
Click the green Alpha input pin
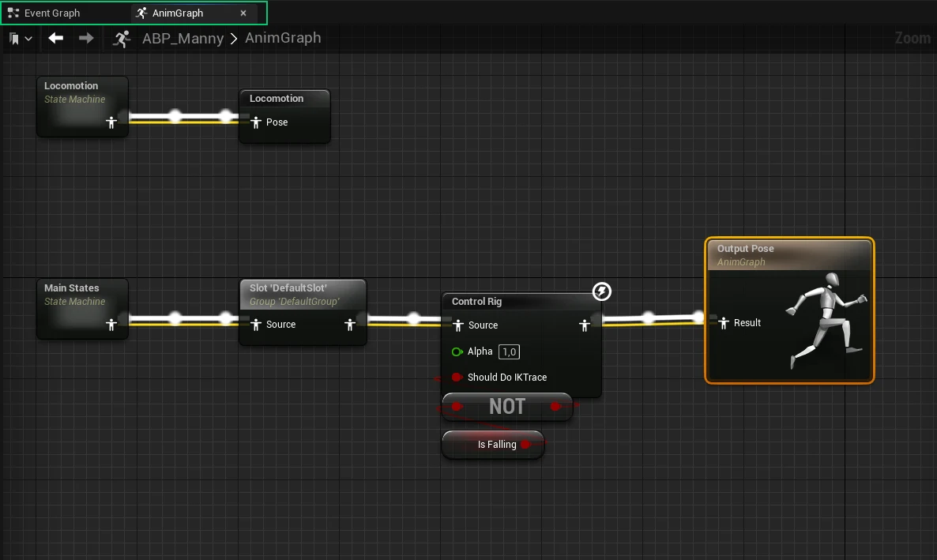pyautogui.click(x=457, y=351)
